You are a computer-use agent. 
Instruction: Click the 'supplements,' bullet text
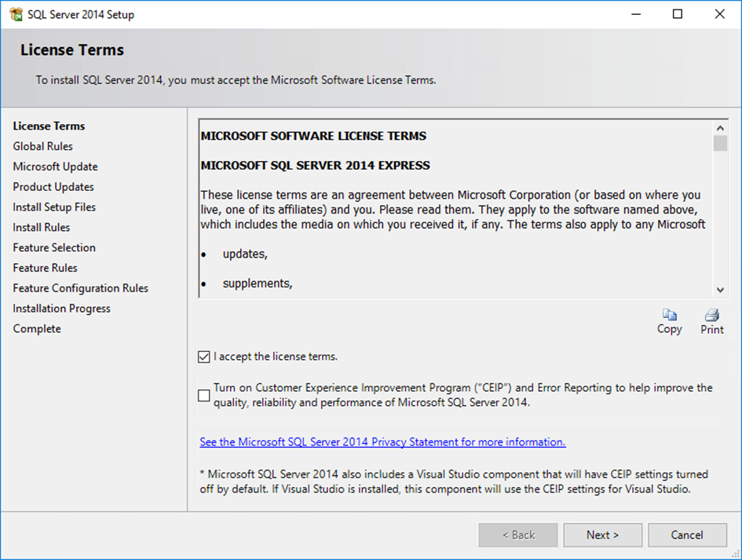coord(258,284)
